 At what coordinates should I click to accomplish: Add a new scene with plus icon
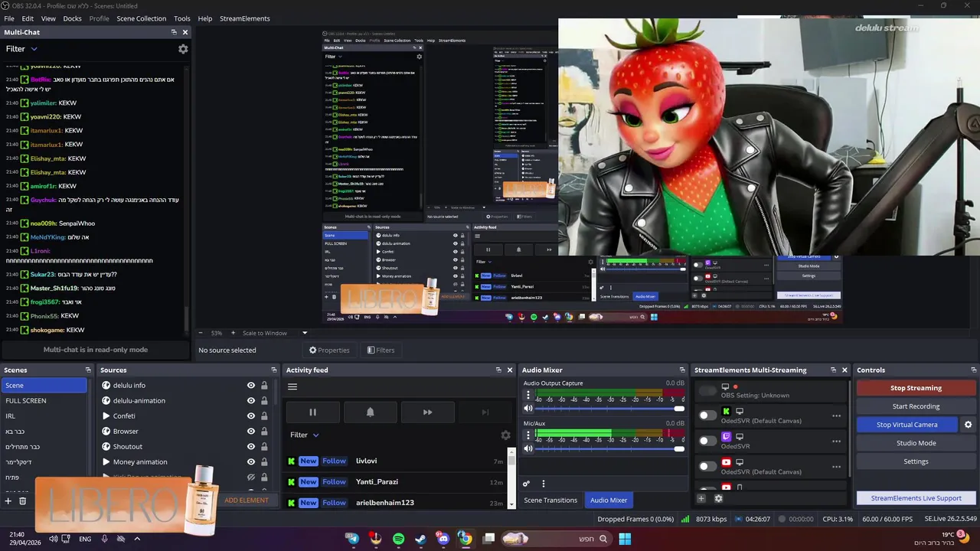(x=8, y=500)
